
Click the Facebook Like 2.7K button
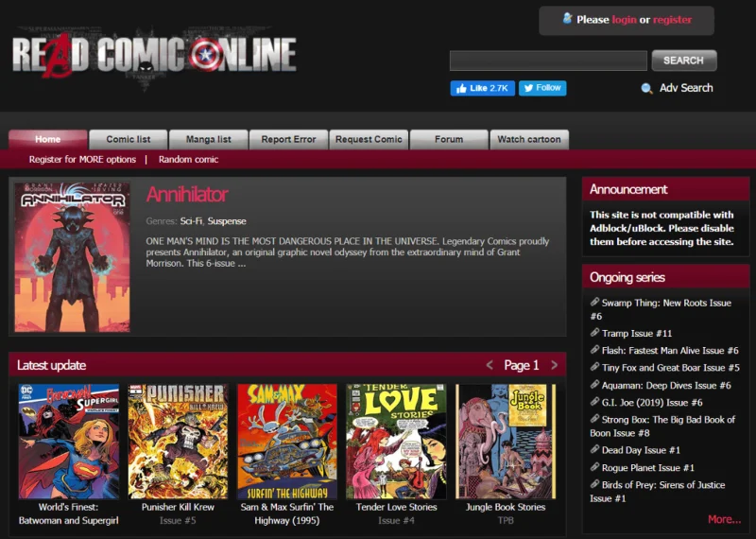click(x=482, y=88)
